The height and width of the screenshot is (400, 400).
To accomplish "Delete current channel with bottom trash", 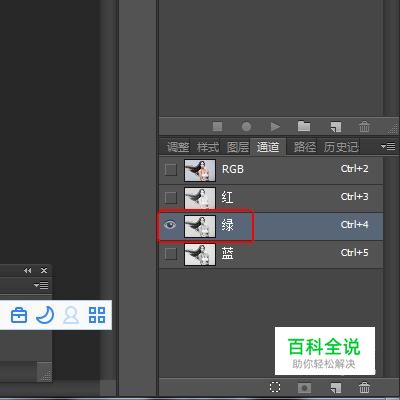I will click(364, 388).
